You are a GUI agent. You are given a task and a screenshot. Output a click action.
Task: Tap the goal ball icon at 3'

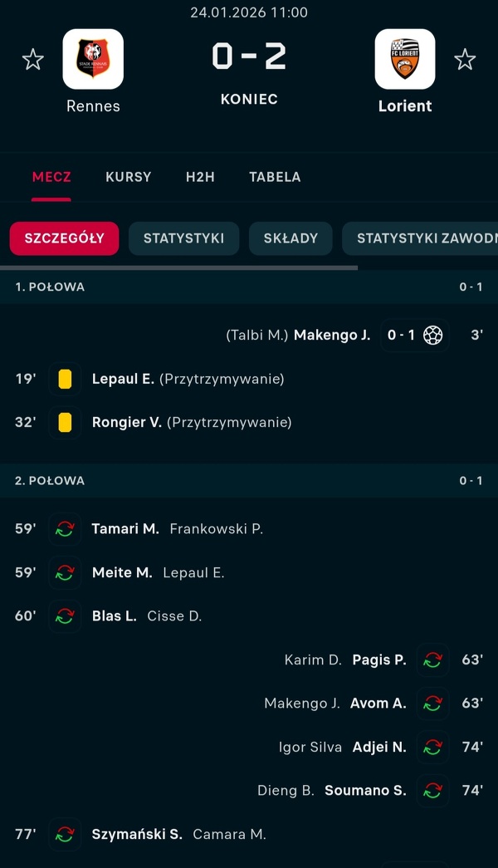(432, 336)
